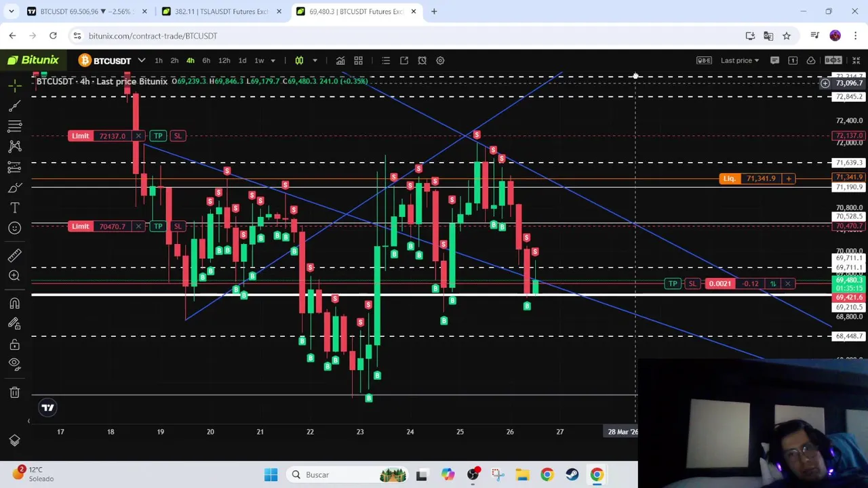Toggle the B·E break-even display
The width and height of the screenshot is (868, 488).
[x=704, y=60]
